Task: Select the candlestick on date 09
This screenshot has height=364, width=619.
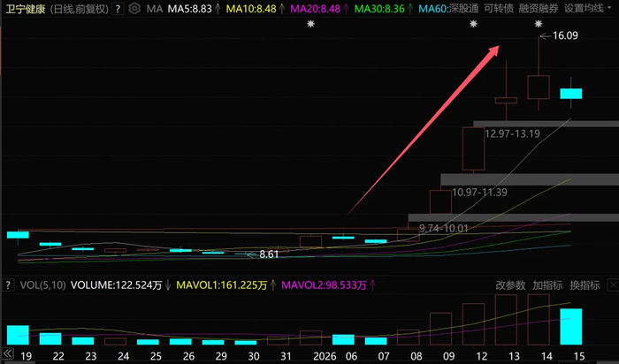Action: pyautogui.click(x=440, y=202)
